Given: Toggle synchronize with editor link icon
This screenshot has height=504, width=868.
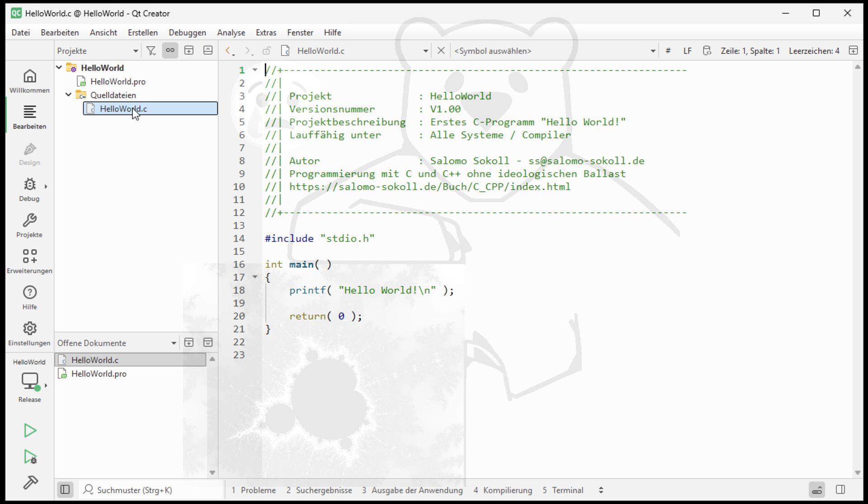Looking at the screenshot, I should point(170,51).
